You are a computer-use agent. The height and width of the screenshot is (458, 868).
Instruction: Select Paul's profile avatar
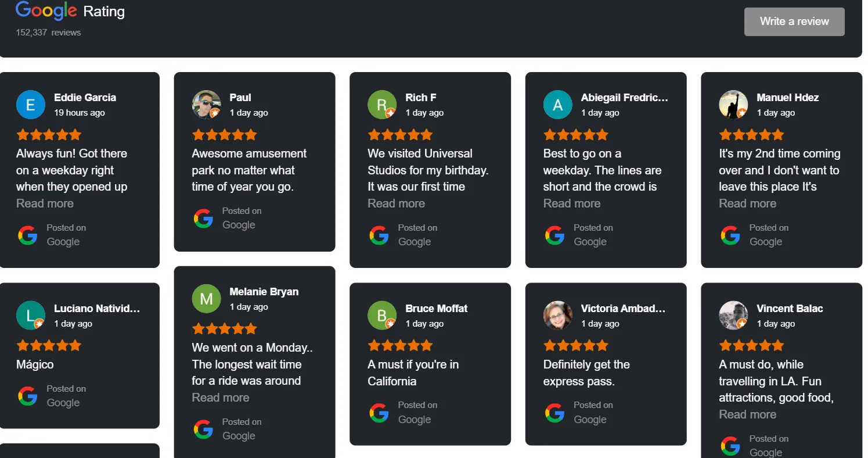tap(206, 105)
